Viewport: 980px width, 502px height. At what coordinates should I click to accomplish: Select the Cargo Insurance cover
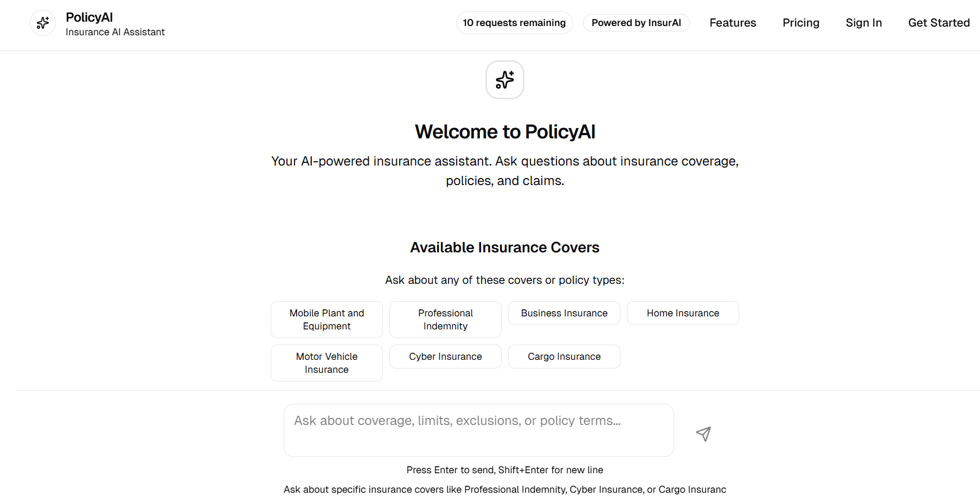[563, 357]
